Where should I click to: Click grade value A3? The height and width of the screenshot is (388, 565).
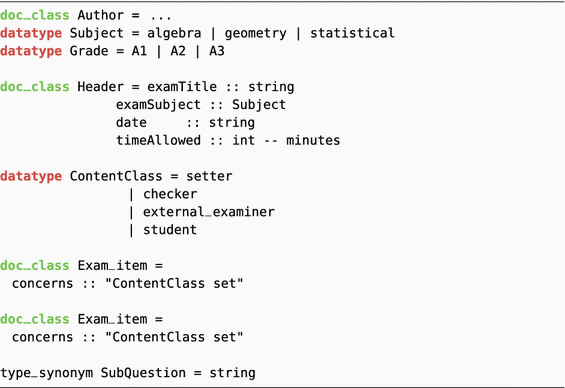pos(217,51)
